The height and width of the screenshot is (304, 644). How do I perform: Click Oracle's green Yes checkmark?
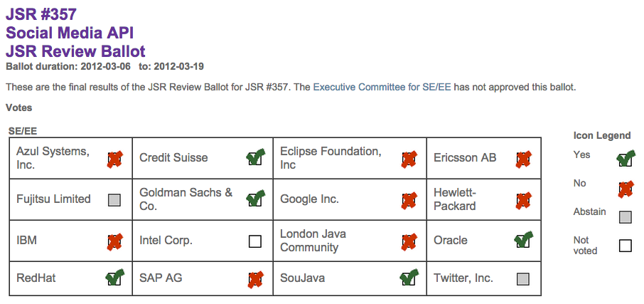pyautogui.click(x=523, y=239)
